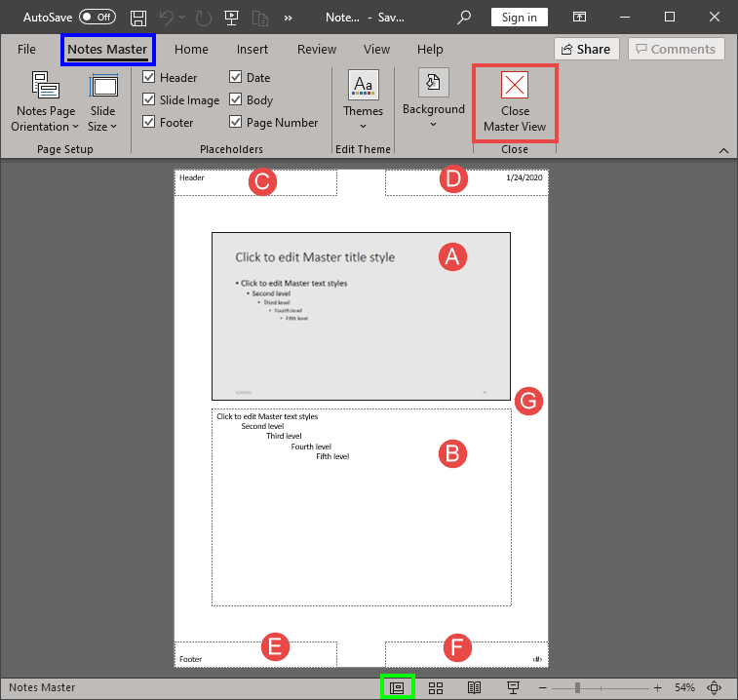
Task: Expand the Themes dropdown
Action: pyautogui.click(x=363, y=102)
